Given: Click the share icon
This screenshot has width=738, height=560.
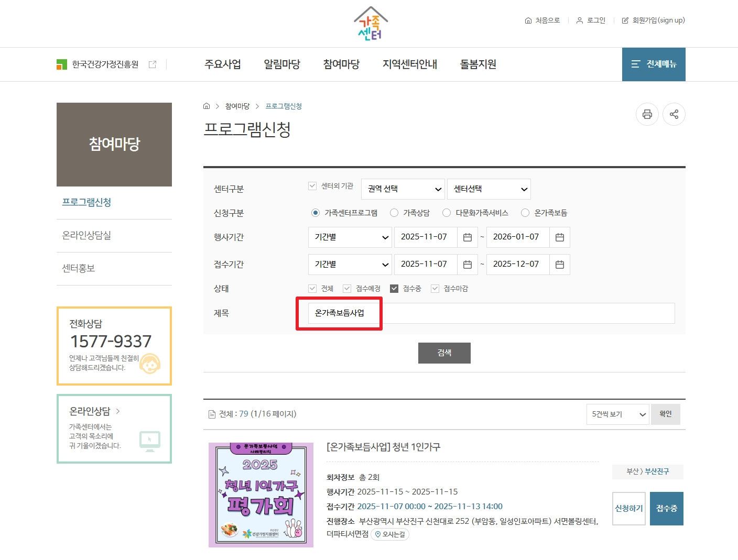Looking at the screenshot, I should [674, 114].
